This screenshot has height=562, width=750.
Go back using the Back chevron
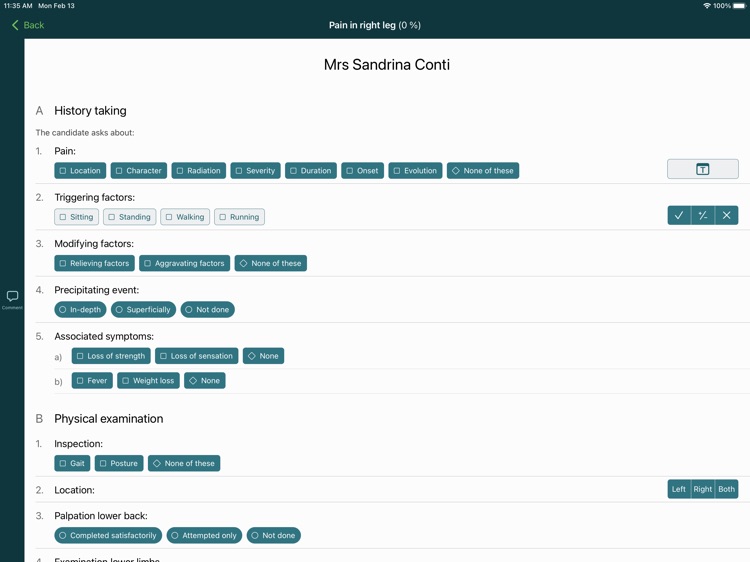tap(27, 25)
